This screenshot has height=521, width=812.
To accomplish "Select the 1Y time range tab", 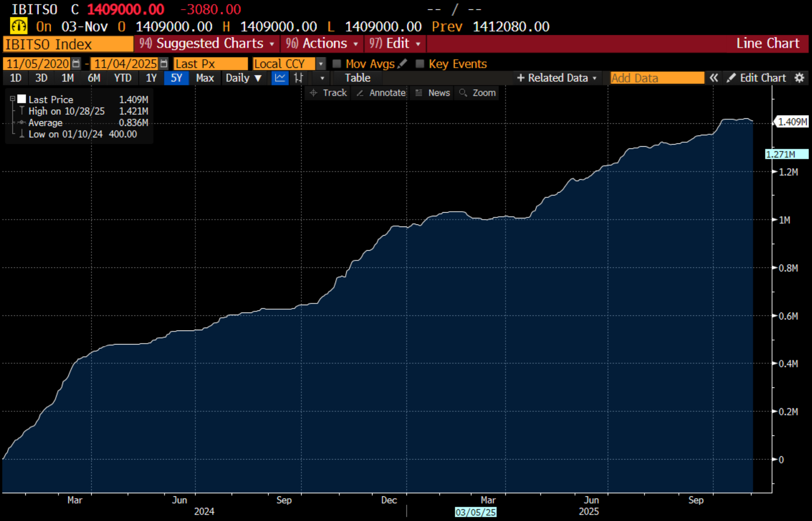I will [x=151, y=78].
